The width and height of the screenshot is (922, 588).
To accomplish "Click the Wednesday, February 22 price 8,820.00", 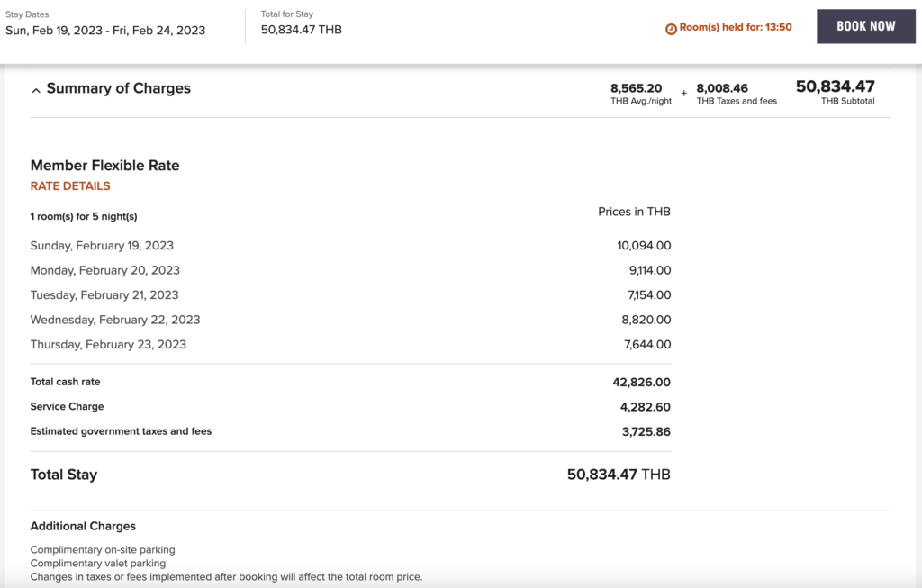I will coord(646,320).
